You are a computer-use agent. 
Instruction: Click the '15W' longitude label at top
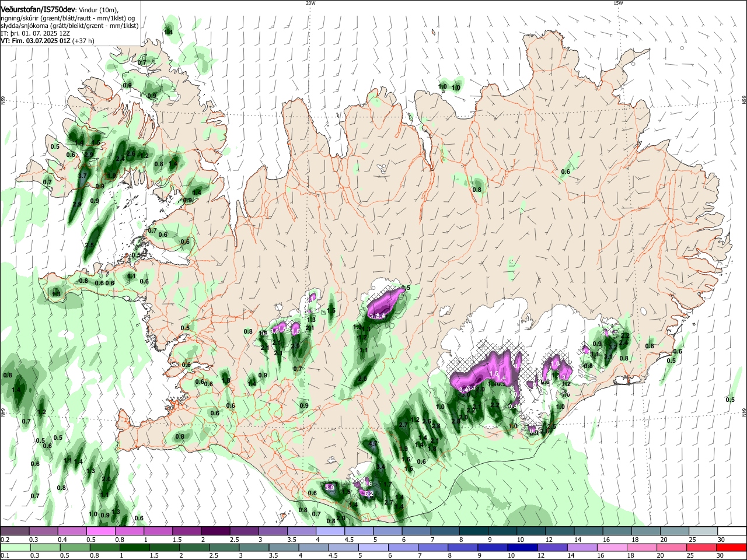click(x=618, y=3)
